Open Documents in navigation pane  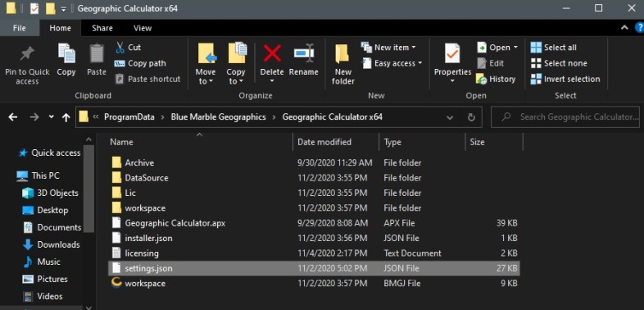pyautogui.click(x=52, y=227)
